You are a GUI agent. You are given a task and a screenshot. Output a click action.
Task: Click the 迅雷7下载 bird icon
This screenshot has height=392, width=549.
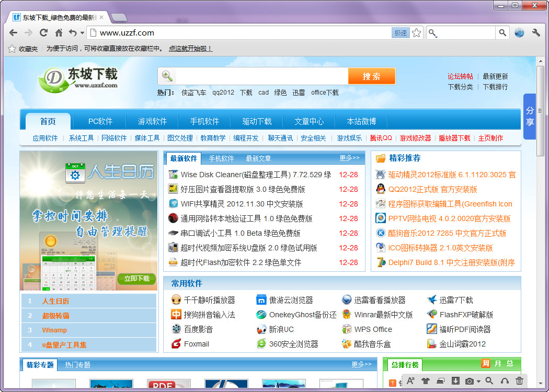432,300
